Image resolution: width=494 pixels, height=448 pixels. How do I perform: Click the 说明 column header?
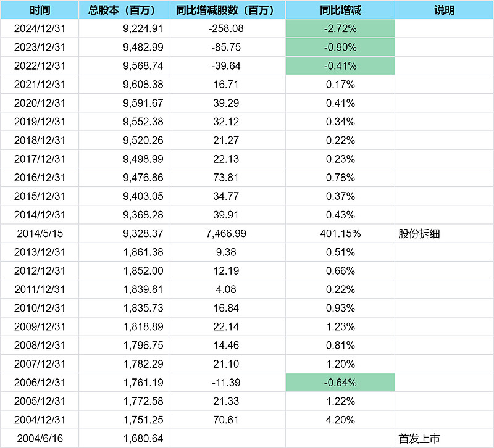coord(443,10)
